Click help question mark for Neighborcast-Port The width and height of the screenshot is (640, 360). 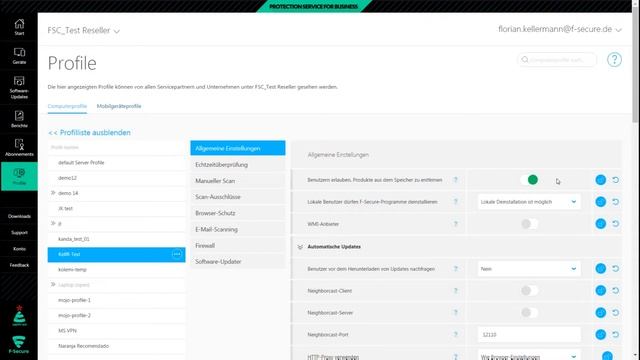[x=456, y=335]
